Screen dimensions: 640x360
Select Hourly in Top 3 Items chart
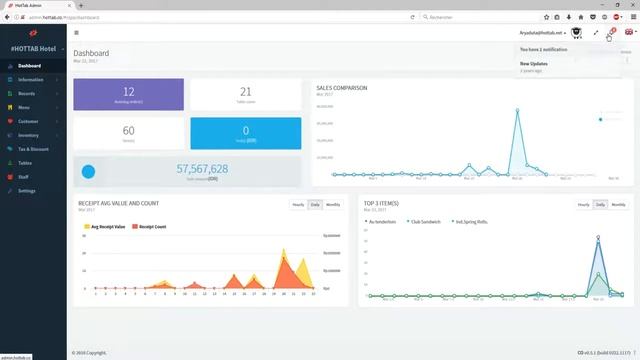tap(583, 204)
